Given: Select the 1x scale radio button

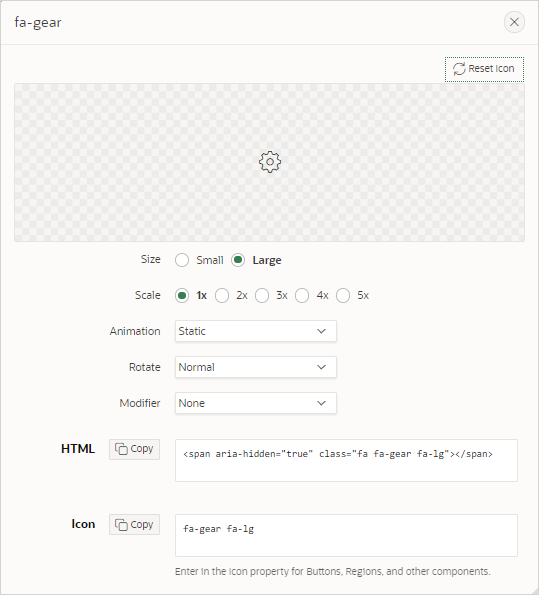Looking at the screenshot, I should tap(182, 296).
